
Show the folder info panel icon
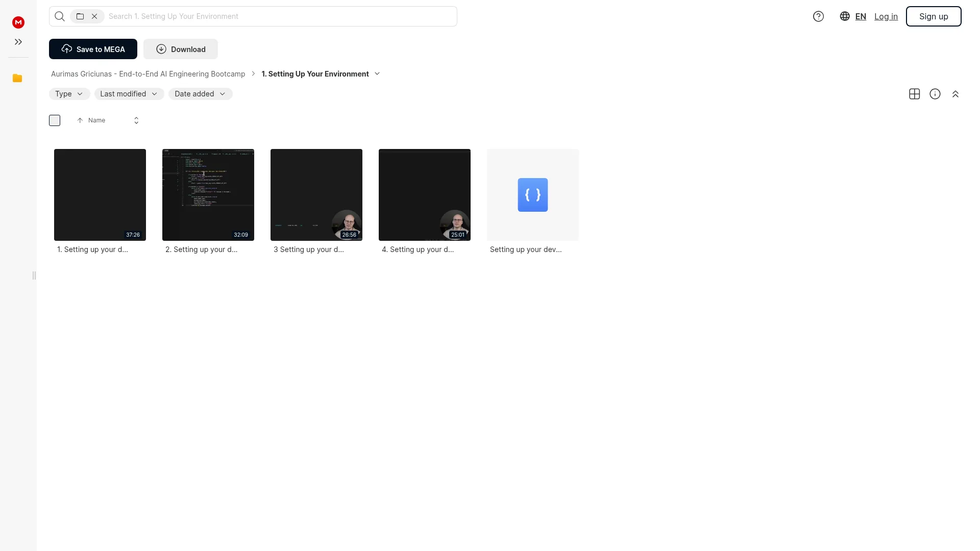point(935,94)
